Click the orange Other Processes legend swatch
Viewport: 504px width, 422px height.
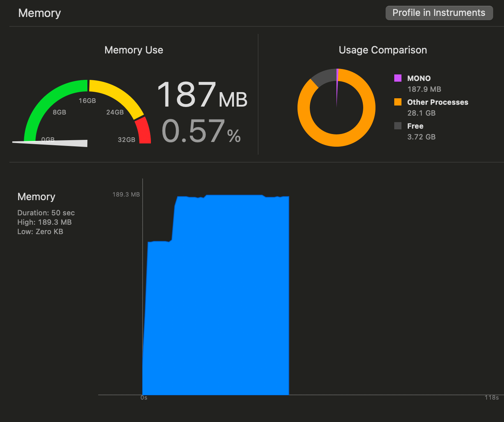pyautogui.click(x=397, y=102)
